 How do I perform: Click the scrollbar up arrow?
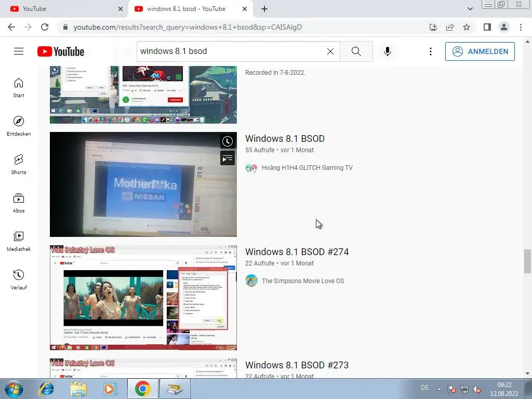[x=527, y=42]
